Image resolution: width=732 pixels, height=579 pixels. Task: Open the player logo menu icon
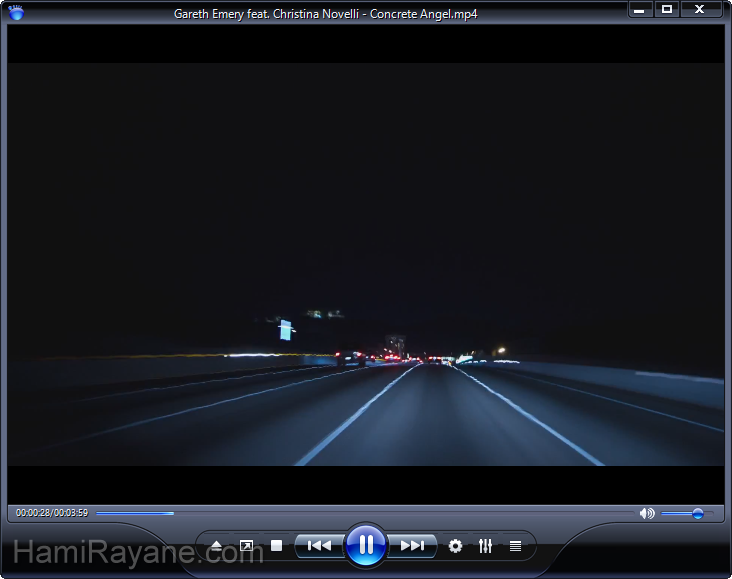point(16,12)
